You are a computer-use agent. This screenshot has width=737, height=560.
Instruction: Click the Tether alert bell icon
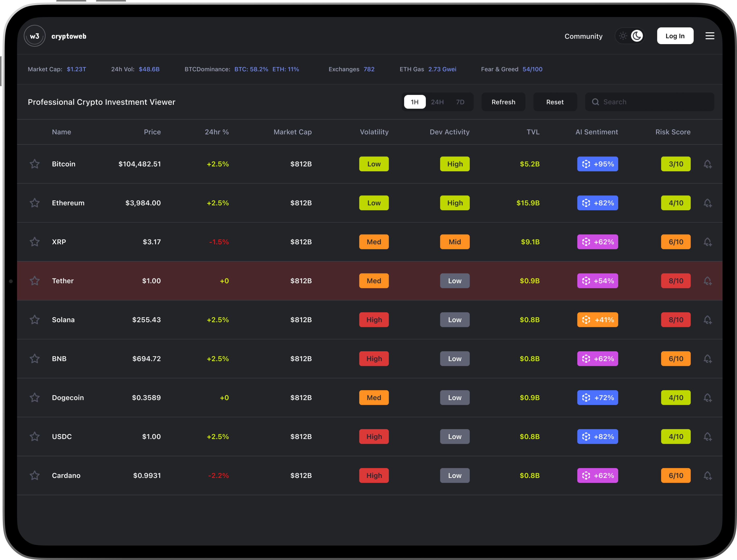point(707,281)
